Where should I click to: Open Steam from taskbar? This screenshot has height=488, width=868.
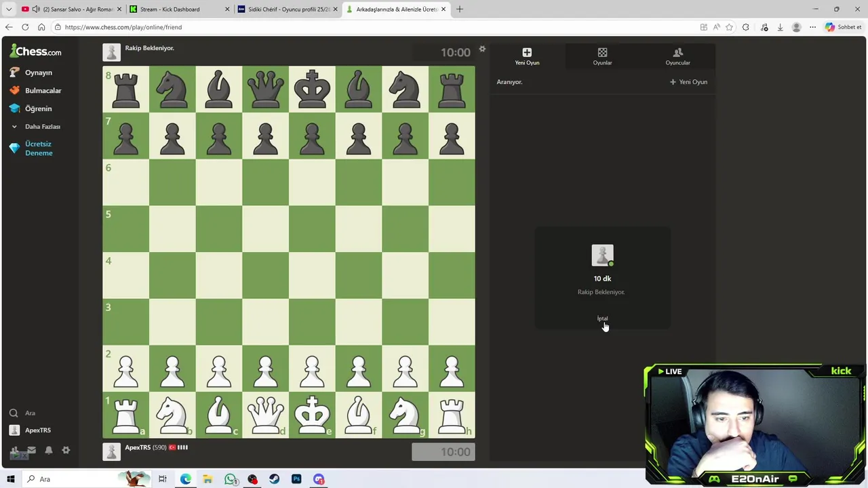point(274,479)
